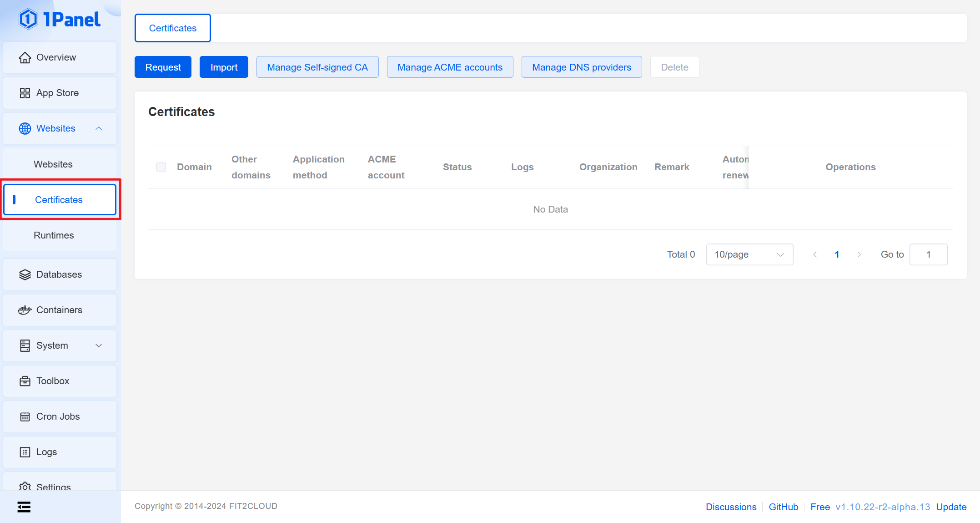Screen dimensions: 980x523
Task: Collapse sidebar using bottom menu icon
Action: (24, 507)
